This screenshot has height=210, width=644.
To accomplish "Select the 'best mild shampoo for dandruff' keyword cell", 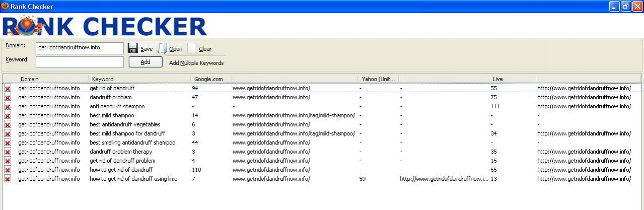I will pos(127,133).
